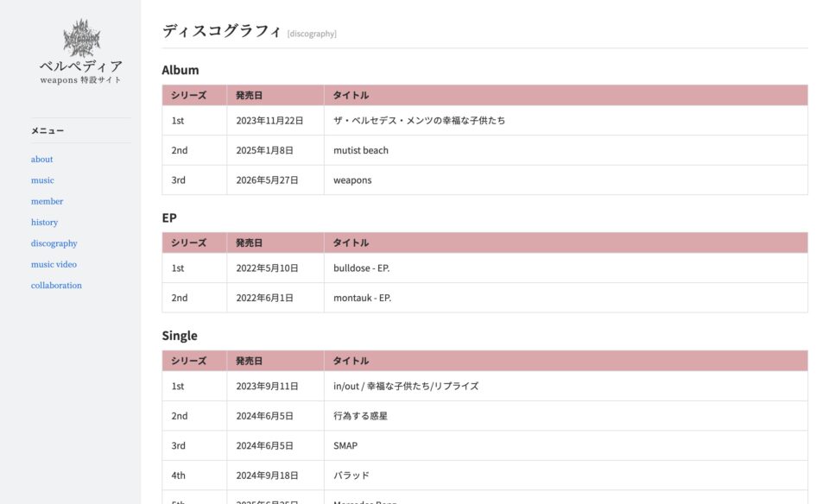Screen dimensions: 829x504
Task: Select the mutist beach album title
Action: pyautogui.click(x=361, y=150)
